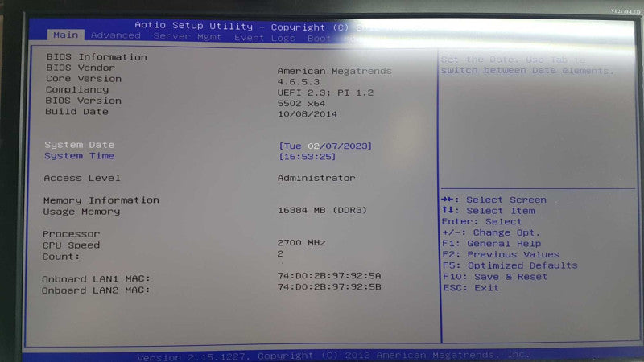Click the Onboard LAN1 MAC label
This screenshot has width=644, height=362.
pyautogui.click(x=96, y=278)
